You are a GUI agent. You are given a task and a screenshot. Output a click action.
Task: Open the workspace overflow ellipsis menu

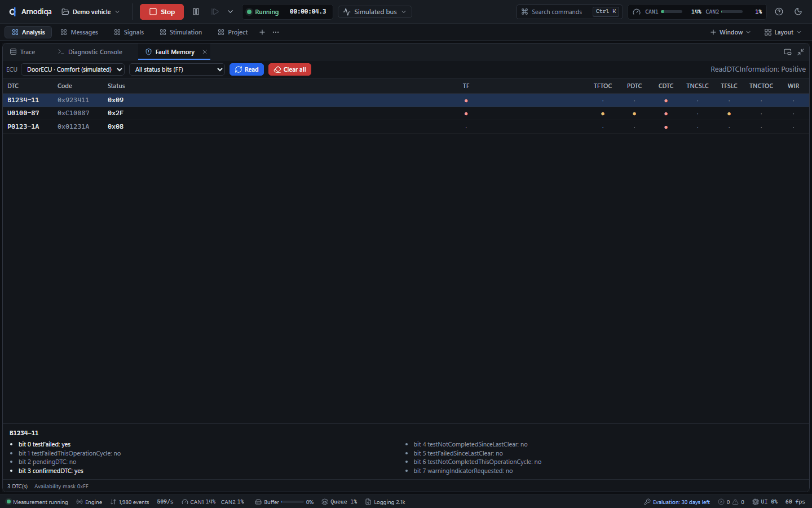point(276,32)
